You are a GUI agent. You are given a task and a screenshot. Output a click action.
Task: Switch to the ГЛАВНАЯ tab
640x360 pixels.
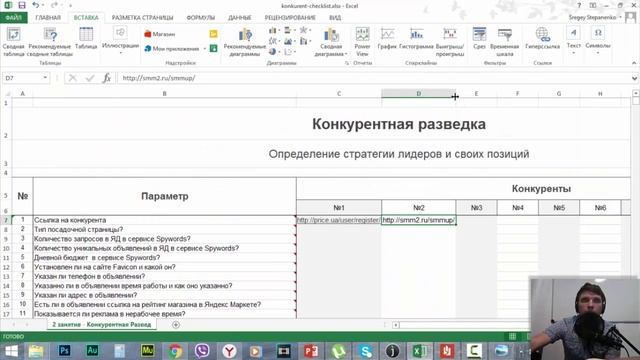[x=48, y=18]
